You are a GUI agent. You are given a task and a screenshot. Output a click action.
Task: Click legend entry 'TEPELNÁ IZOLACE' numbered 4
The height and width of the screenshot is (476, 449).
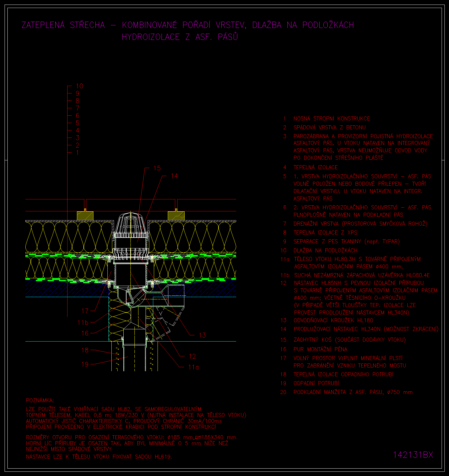(x=316, y=167)
